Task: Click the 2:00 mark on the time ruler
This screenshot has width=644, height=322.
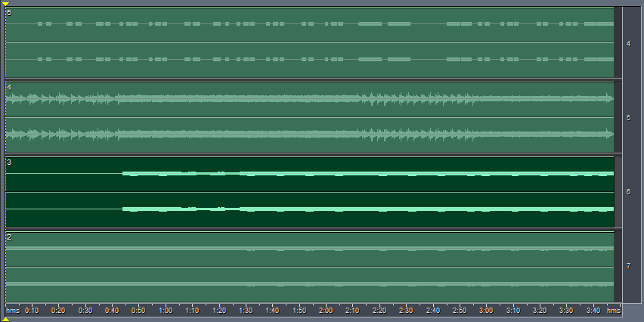Action: [x=326, y=310]
